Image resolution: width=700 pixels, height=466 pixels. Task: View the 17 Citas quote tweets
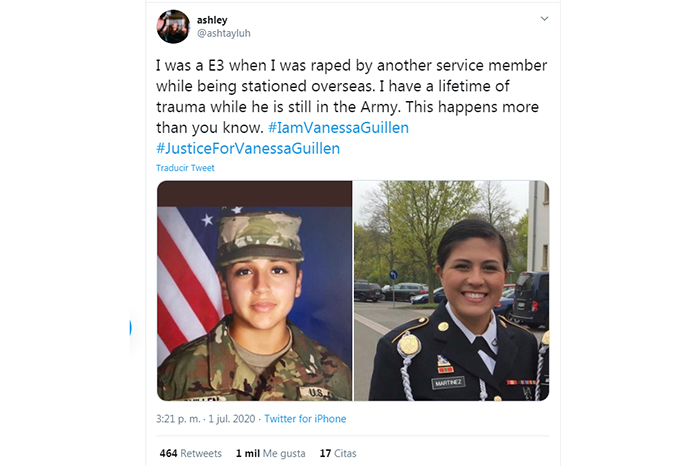pyautogui.click(x=338, y=453)
